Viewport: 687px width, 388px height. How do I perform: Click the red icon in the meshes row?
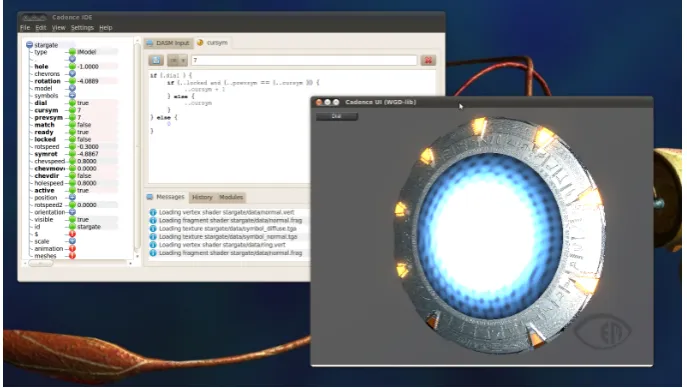tap(72, 256)
